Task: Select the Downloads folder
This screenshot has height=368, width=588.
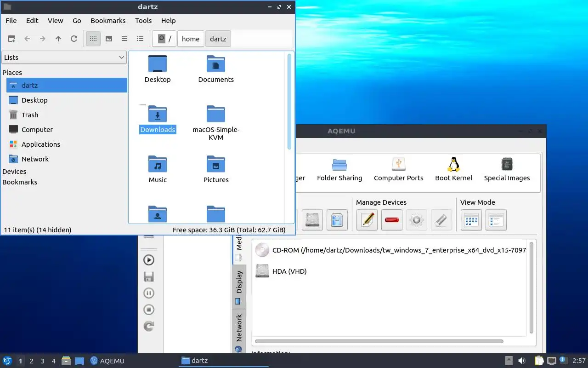Action: [x=158, y=119]
